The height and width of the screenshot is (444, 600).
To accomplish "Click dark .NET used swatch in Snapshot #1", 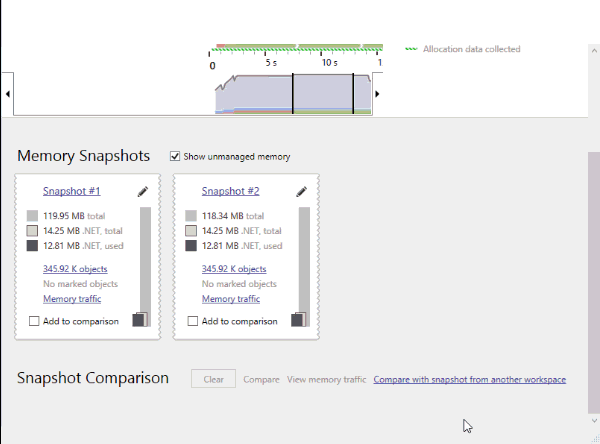I will [32, 246].
